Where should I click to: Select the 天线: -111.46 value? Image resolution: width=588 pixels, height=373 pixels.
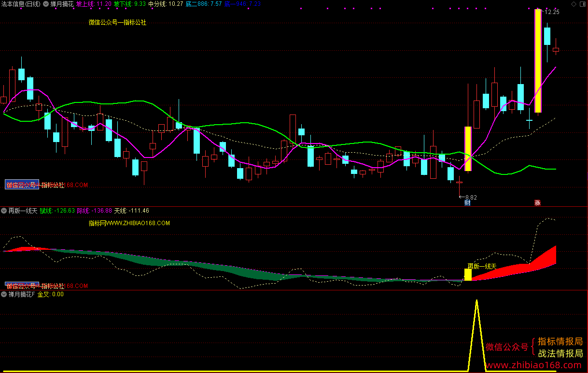(132, 211)
